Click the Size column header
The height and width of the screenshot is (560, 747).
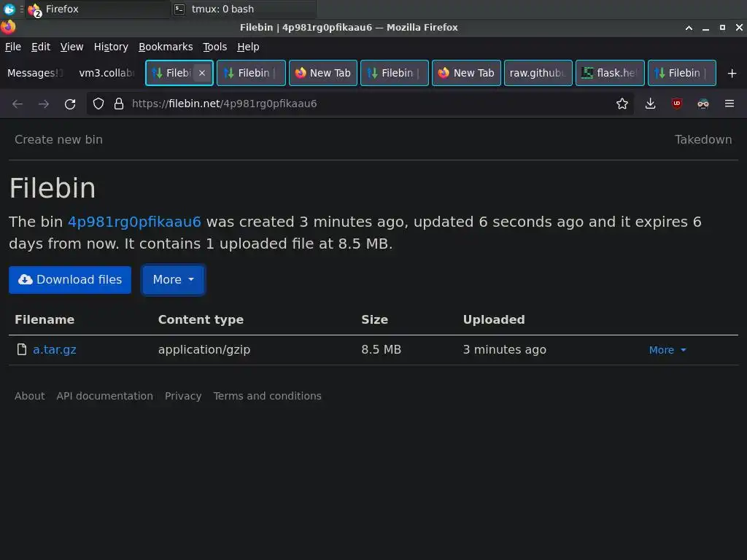point(374,319)
